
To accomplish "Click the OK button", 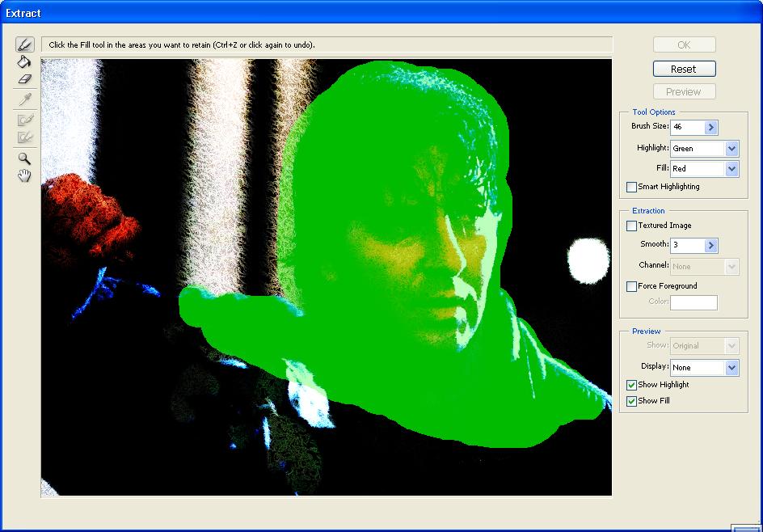I will [684, 44].
